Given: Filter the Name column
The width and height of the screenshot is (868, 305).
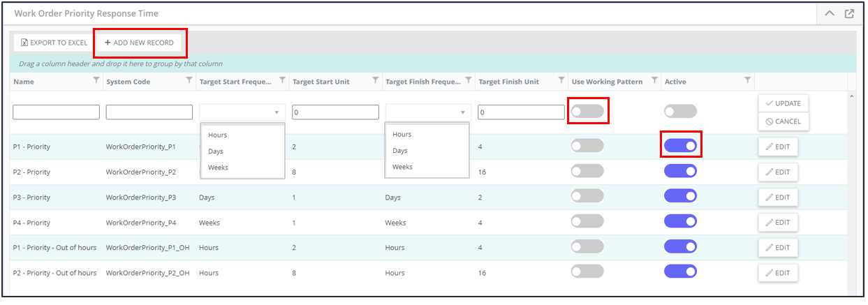Looking at the screenshot, I should [96, 81].
